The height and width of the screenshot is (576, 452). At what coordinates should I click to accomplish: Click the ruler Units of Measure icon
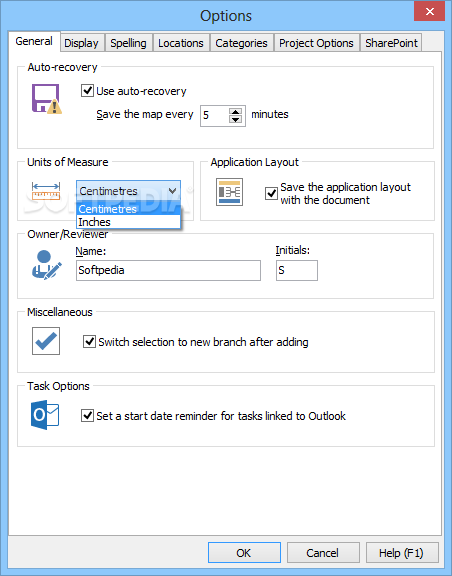tap(46, 191)
